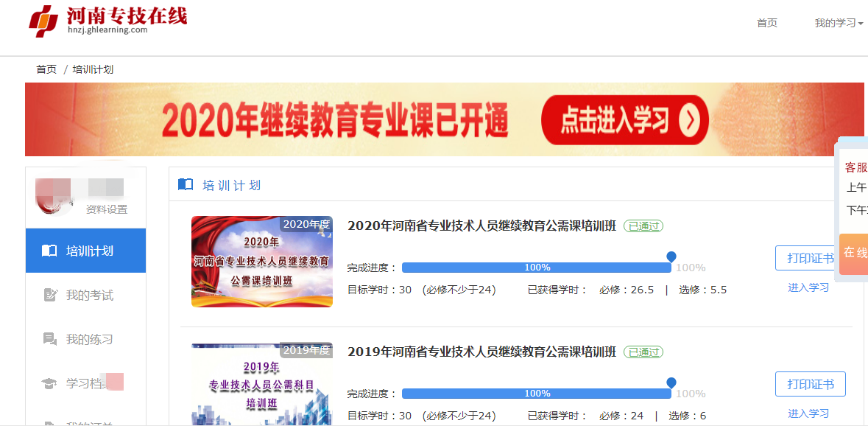Click the 培训计划 sidebar book icon
Viewport: 868px width, 426px height.
(49, 251)
